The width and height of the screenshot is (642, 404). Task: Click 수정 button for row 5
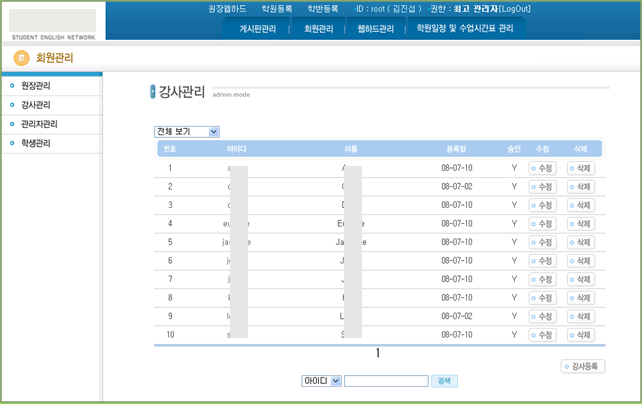tap(542, 242)
